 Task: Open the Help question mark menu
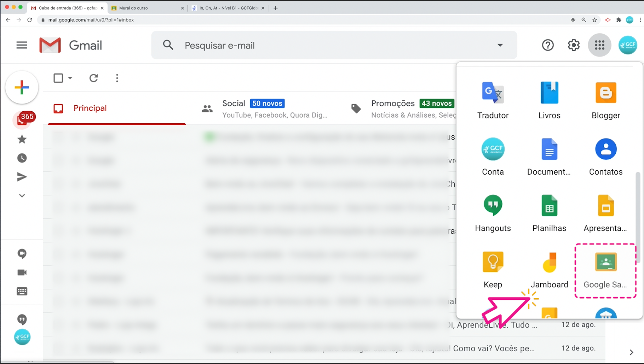(548, 45)
